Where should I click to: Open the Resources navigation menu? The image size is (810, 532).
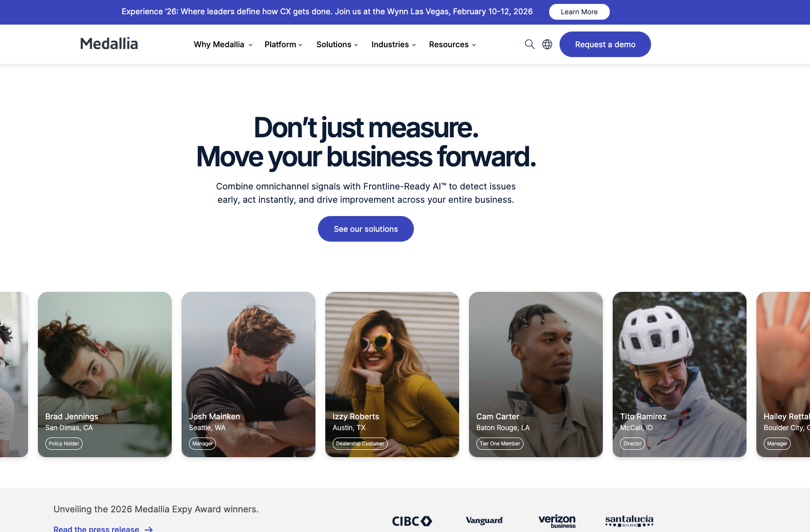click(x=452, y=44)
